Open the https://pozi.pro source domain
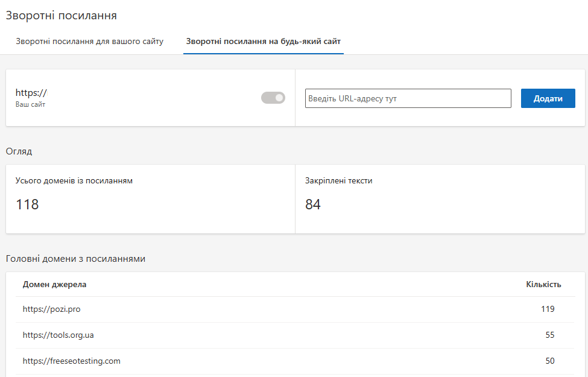Image resolution: width=588 pixels, height=377 pixels. [51, 309]
